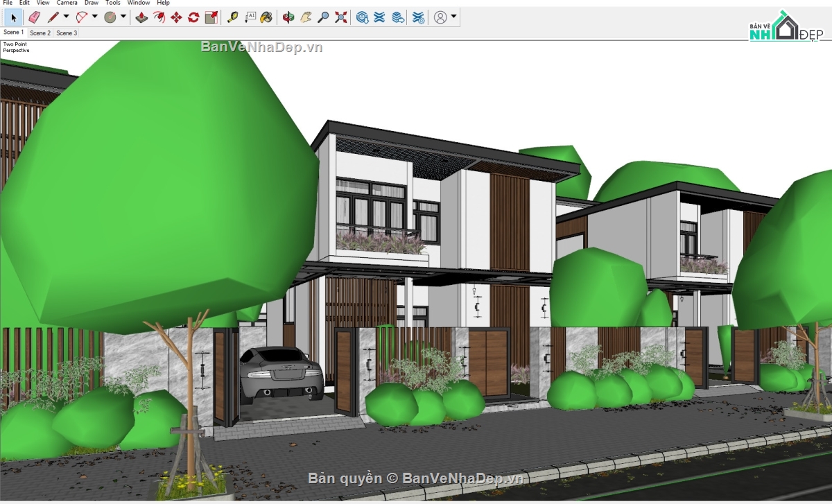
Task: Select the Pan tool
Action: click(306, 18)
